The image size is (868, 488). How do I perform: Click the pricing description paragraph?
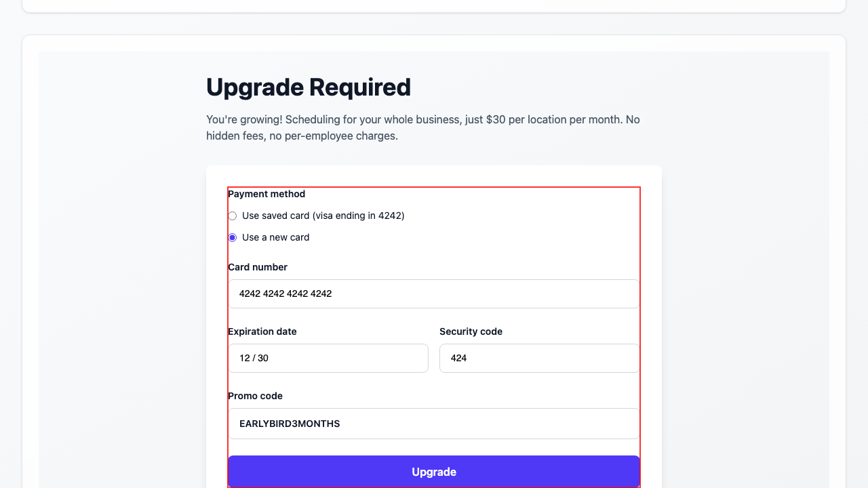click(x=422, y=127)
